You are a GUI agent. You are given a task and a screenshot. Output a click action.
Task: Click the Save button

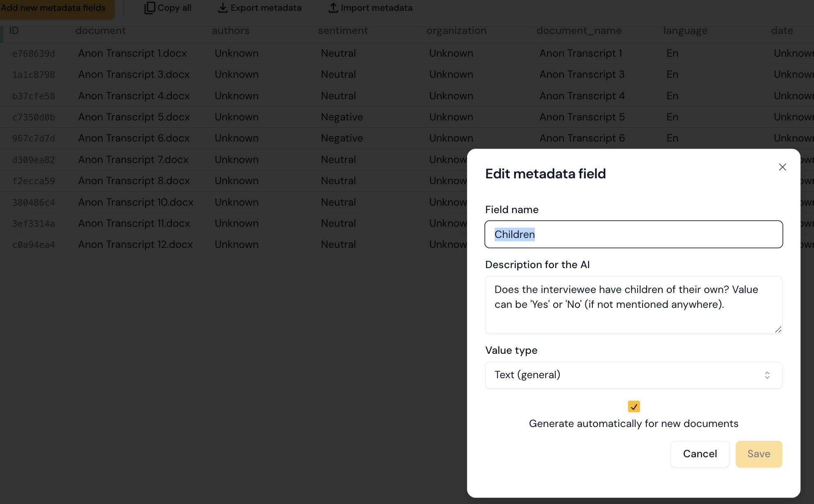pos(759,454)
